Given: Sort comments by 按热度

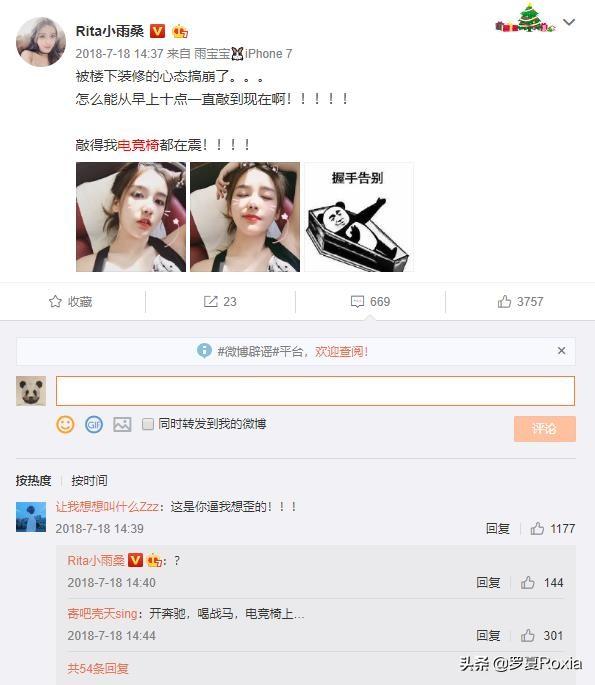Looking at the screenshot, I should (34, 481).
